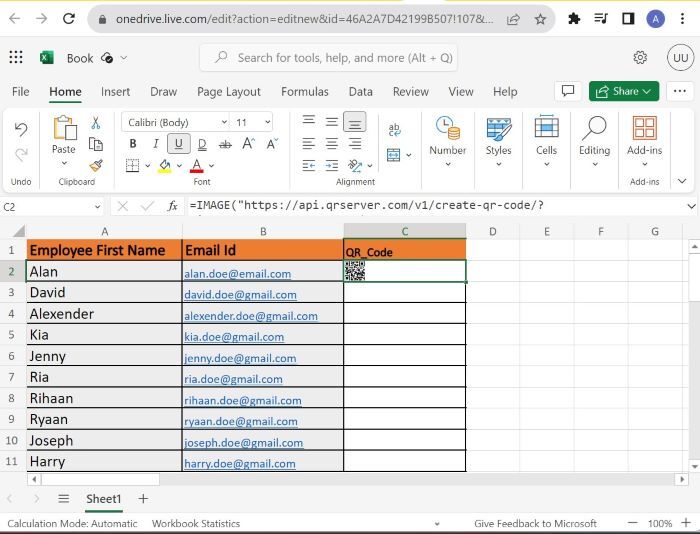Toggle Bottom Align in Alignment group

click(x=355, y=122)
